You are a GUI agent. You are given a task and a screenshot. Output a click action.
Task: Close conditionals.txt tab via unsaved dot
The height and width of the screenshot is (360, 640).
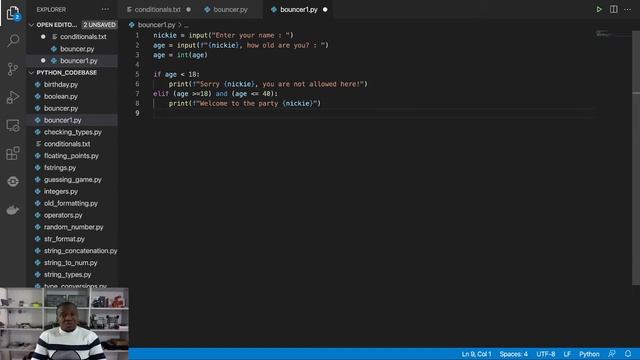(188, 9)
